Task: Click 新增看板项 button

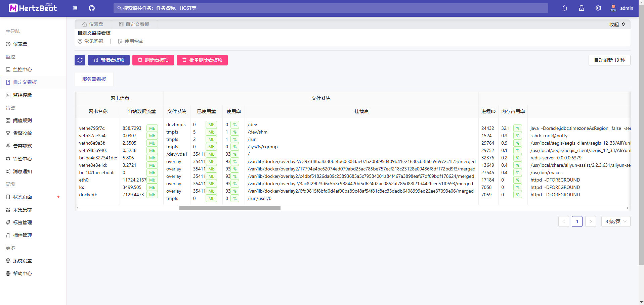Action: pyautogui.click(x=109, y=60)
